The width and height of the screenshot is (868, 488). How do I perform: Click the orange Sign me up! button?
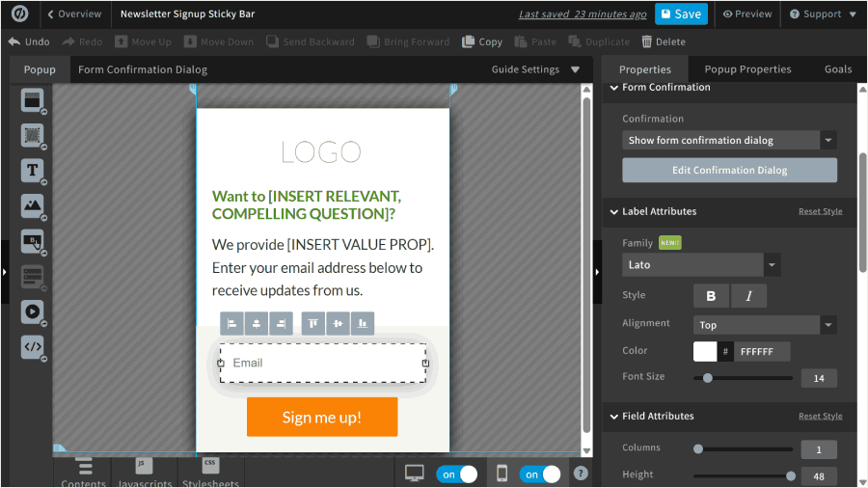(322, 418)
